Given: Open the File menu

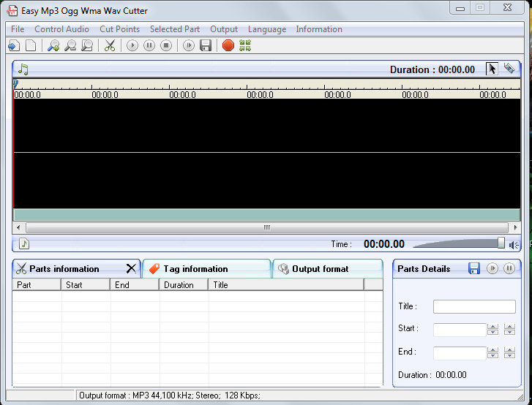Looking at the screenshot, I should pos(18,29).
